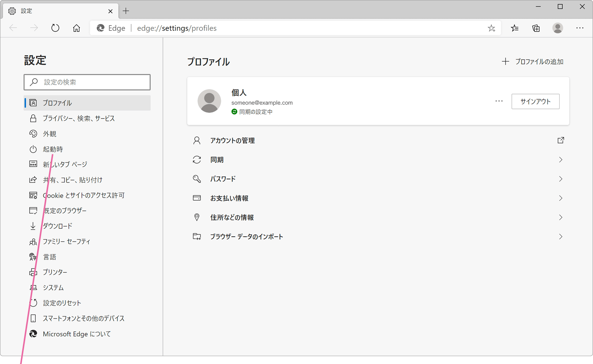Click the phone icon beside スマートフォンとその他のデバイス
Viewport: 593px width, 364px height.
click(x=33, y=318)
